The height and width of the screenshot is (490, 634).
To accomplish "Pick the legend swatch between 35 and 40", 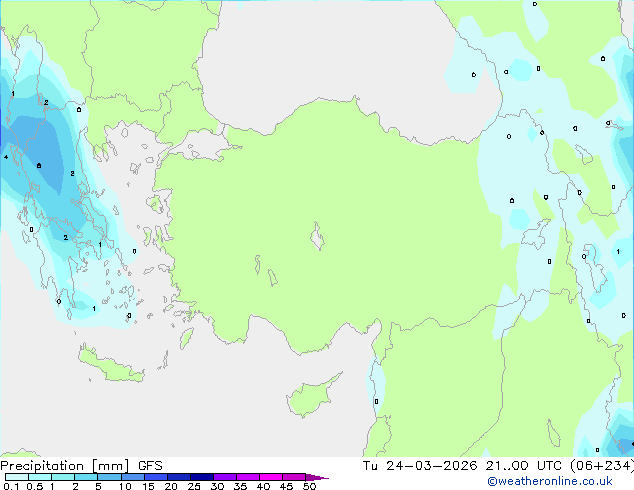I will click(x=247, y=477).
